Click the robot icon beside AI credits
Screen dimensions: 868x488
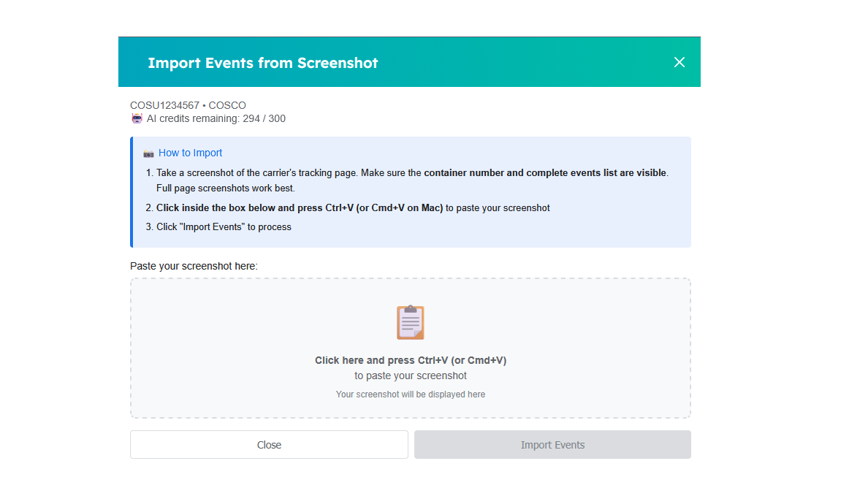point(137,118)
